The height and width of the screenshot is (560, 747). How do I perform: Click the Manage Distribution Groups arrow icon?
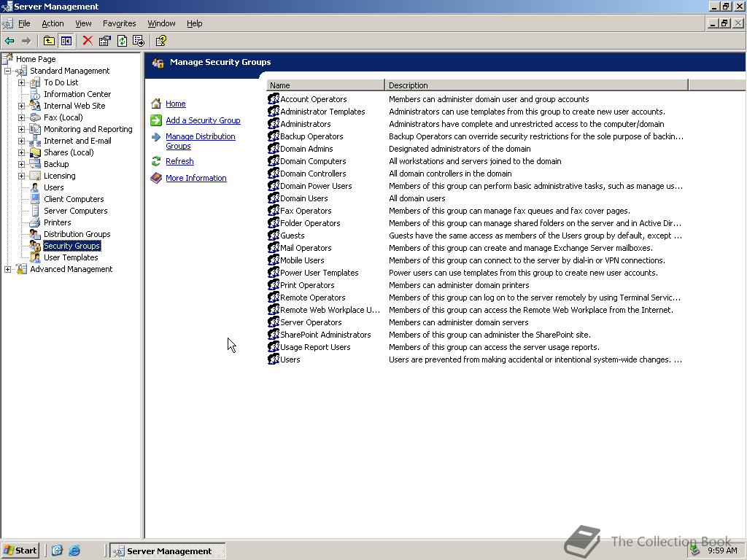[x=156, y=137]
